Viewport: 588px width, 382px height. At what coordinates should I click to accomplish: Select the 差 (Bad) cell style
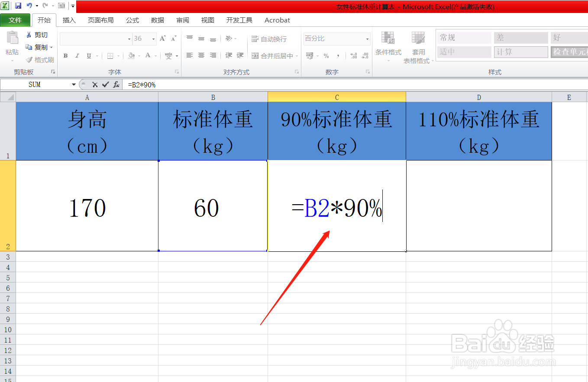coord(520,38)
